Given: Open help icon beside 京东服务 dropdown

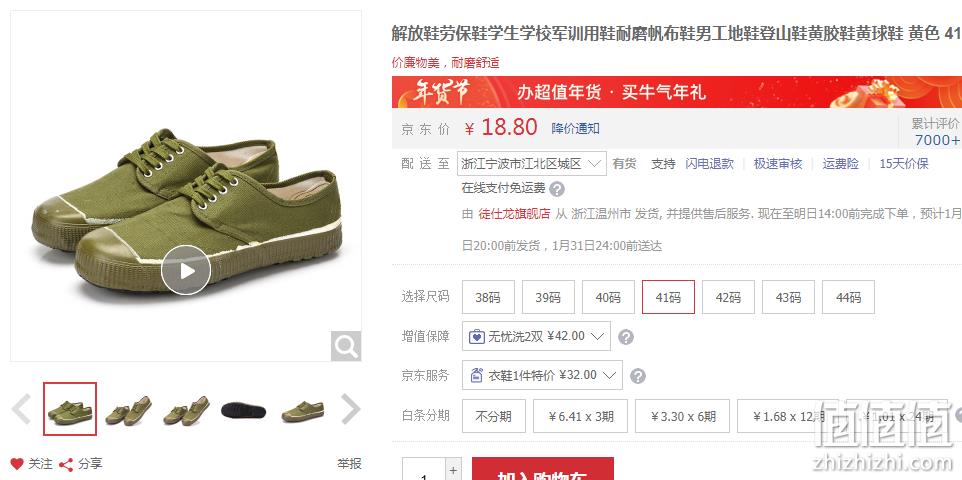Looking at the screenshot, I should point(637,376).
